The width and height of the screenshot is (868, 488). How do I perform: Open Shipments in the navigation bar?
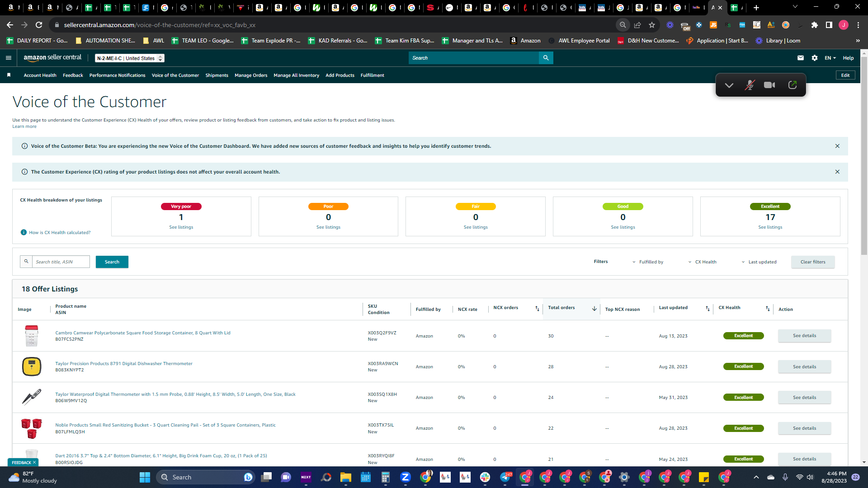point(217,75)
